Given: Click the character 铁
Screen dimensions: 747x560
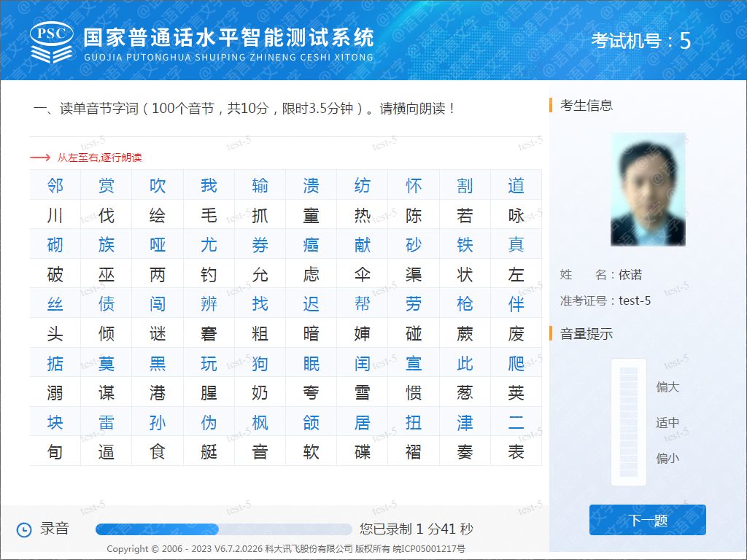Looking at the screenshot, I should pos(465,245).
